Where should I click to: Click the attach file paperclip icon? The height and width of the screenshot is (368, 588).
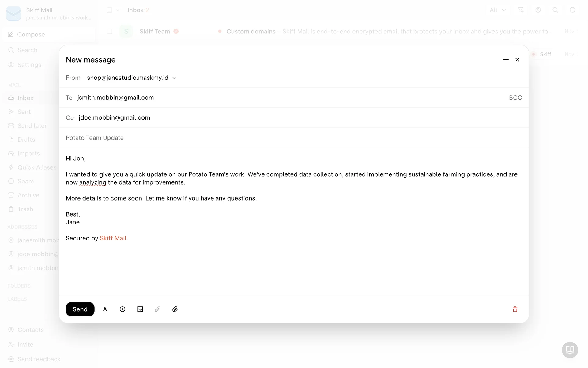175,309
